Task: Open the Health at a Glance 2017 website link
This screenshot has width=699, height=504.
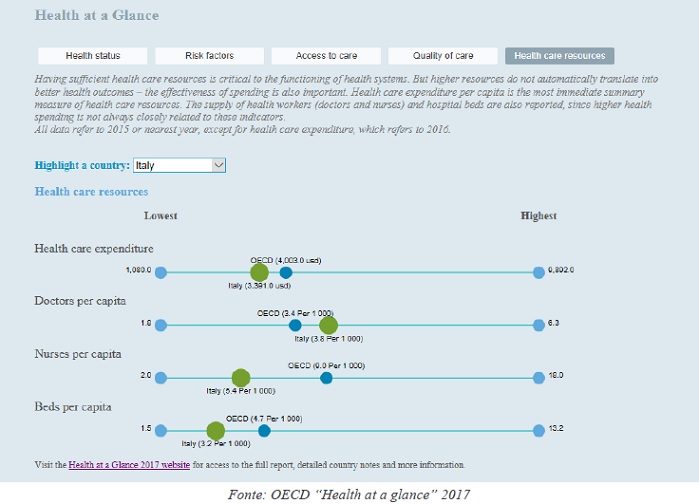Action: (129, 465)
